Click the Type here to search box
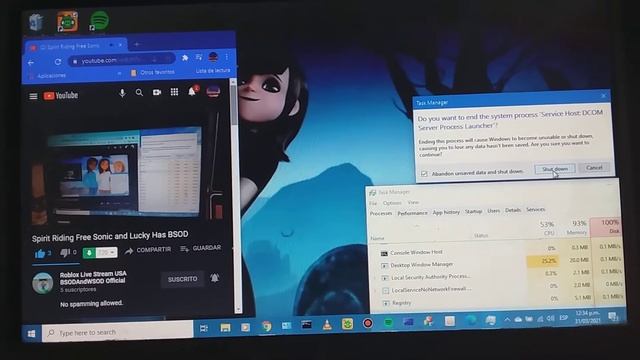The width and height of the screenshot is (640, 360). (118, 332)
